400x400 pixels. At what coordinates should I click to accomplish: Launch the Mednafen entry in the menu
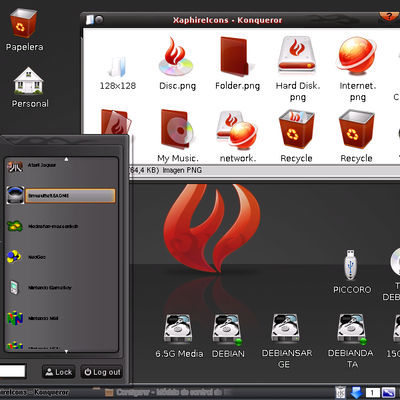[x=61, y=226]
